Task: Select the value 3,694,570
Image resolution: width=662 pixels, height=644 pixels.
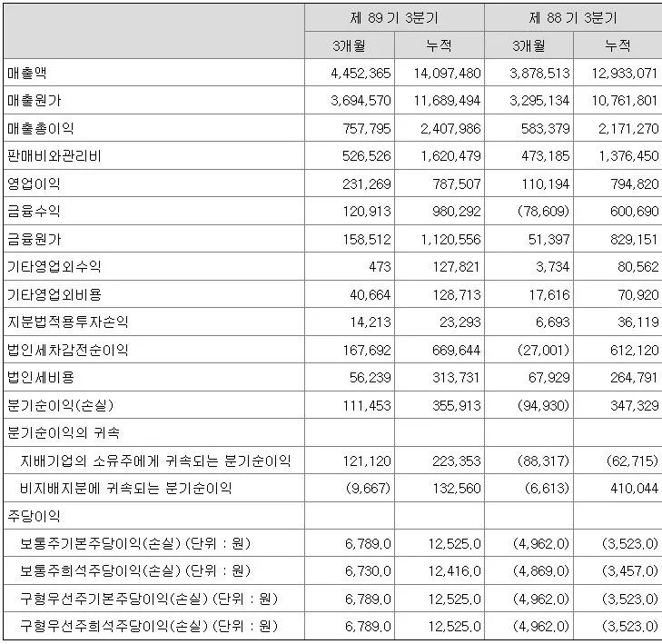Action: click(361, 101)
